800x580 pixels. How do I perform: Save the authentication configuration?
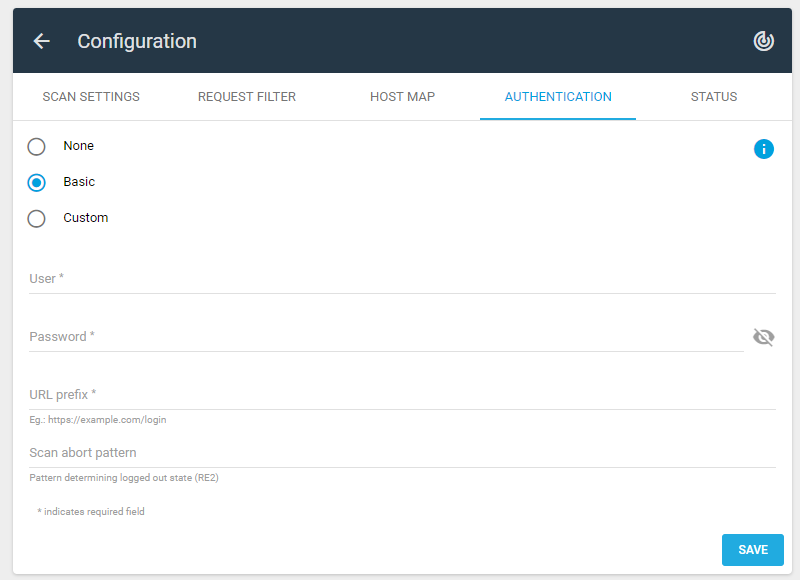coord(753,549)
